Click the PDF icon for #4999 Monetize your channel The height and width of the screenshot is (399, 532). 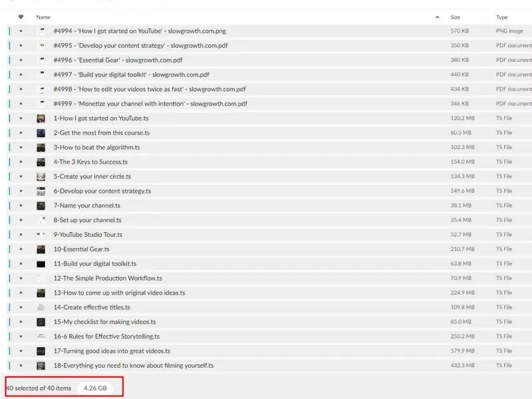(x=42, y=104)
